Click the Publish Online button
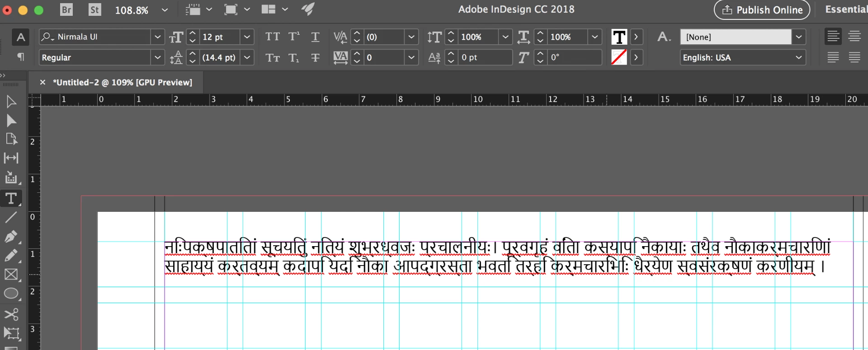The height and width of the screenshot is (350, 868). [762, 10]
